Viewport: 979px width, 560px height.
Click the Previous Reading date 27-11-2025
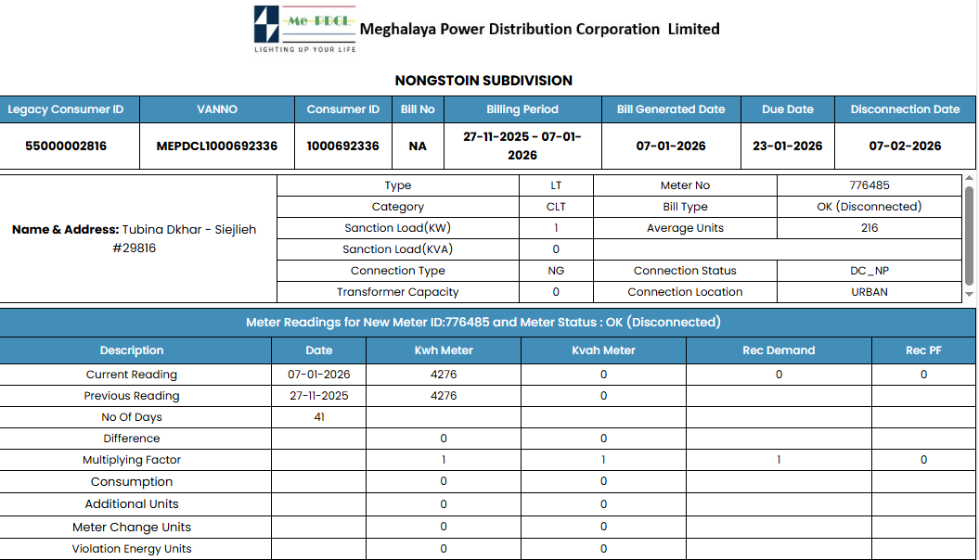[318, 395]
